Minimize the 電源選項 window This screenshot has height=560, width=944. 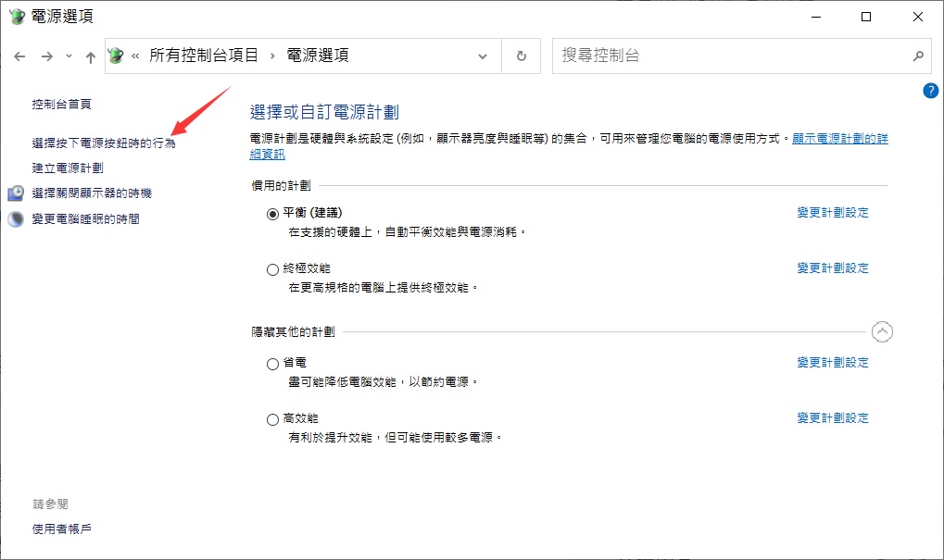tap(816, 17)
